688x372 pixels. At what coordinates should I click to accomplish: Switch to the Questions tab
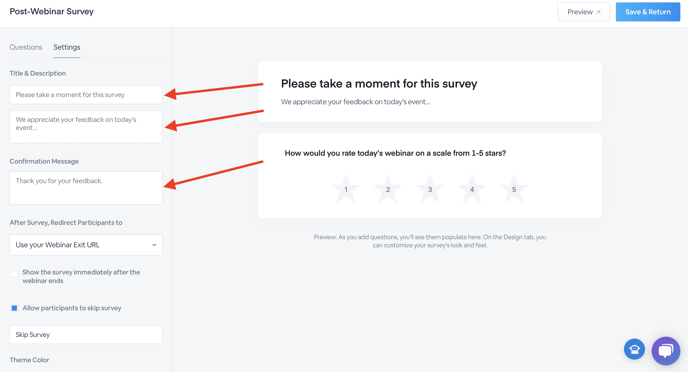point(26,47)
